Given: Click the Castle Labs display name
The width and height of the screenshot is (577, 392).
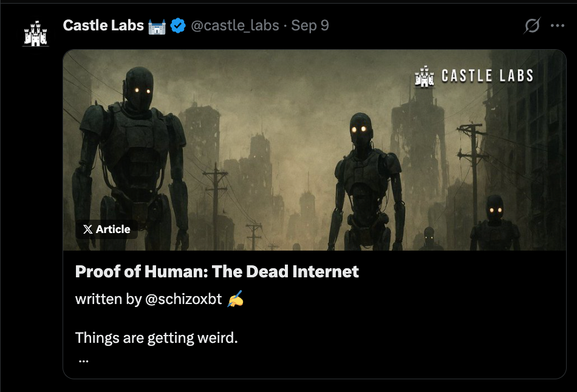Looking at the screenshot, I should click(x=103, y=25).
